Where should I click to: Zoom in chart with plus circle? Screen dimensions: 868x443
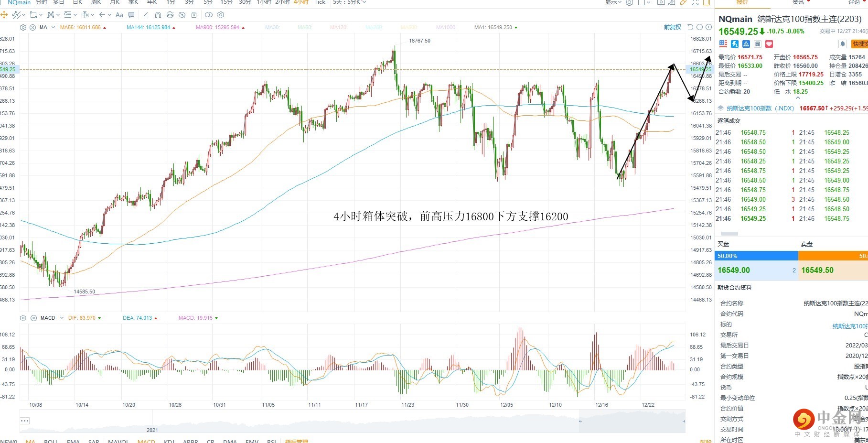[x=708, y=27]
